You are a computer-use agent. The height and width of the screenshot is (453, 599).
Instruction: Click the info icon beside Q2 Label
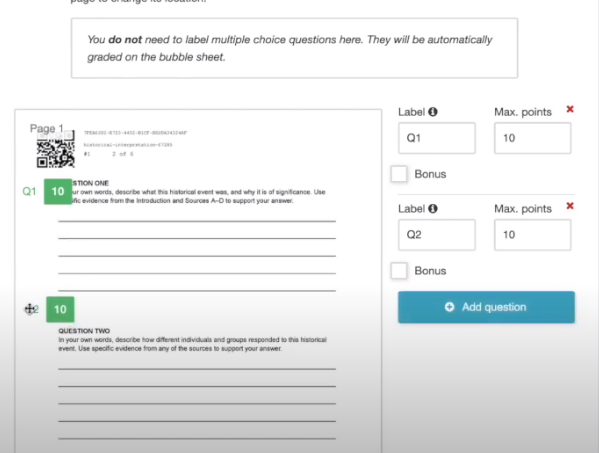point(432,209)
